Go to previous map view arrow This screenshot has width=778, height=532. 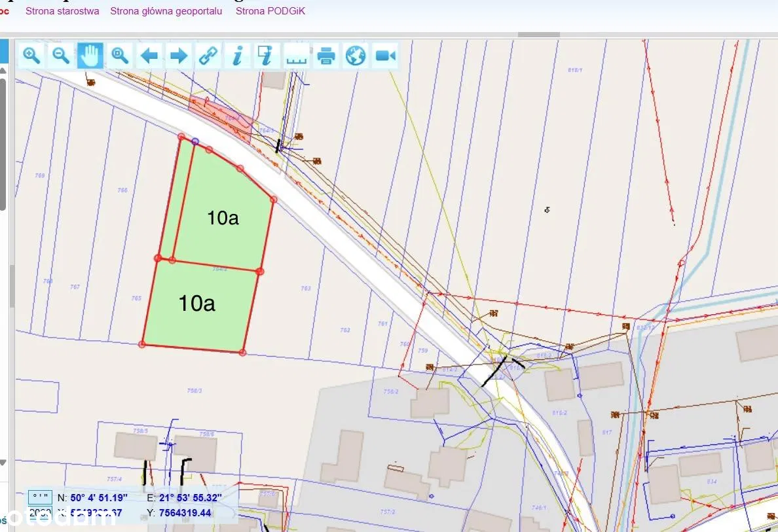click(149, 56)
